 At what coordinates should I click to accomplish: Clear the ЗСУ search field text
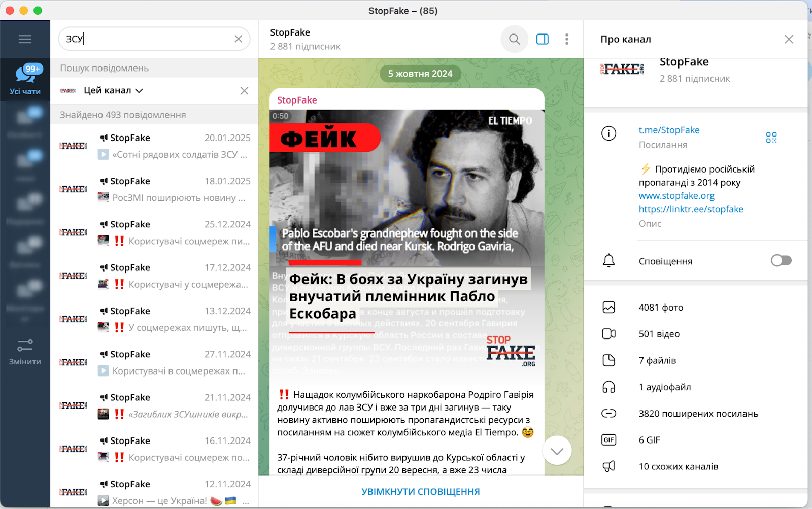coord(238,39)
